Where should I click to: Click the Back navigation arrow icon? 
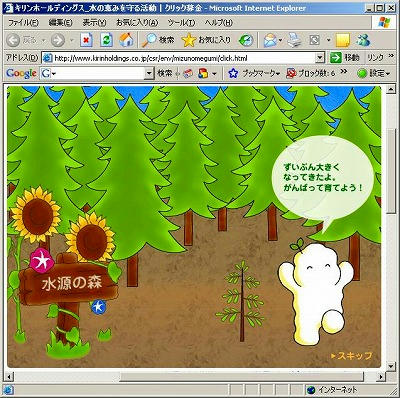click(x=13, y=40)
